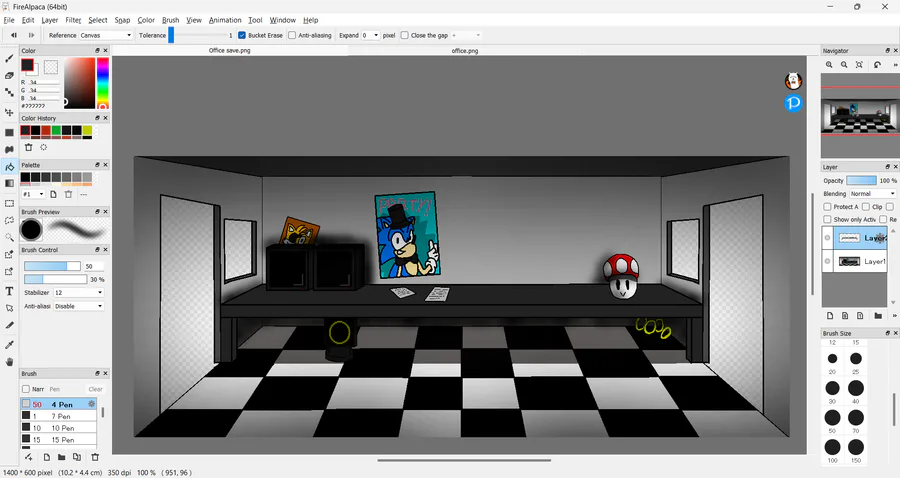Toggle the Bucket Erase checkbox
This screenshot has width=900, height=478.
tap(242, 35)
